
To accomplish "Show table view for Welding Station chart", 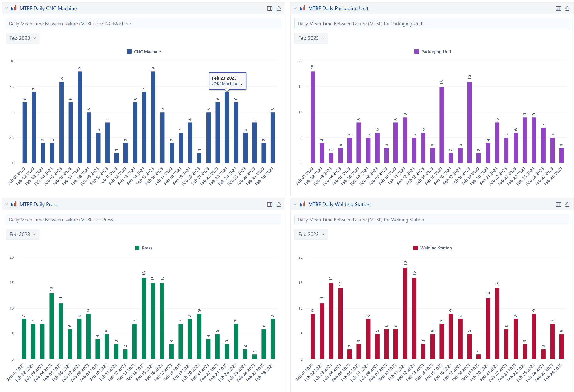I will (x=559, y=204).
